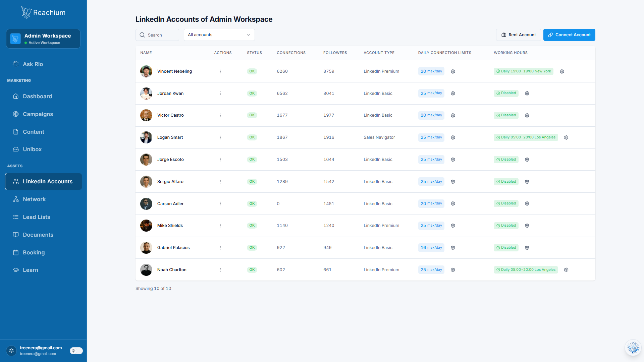This screenshot has height=362, width=644.
Task: Expand the All accounts filter dropdown
Action: click(x=219, y=35)
